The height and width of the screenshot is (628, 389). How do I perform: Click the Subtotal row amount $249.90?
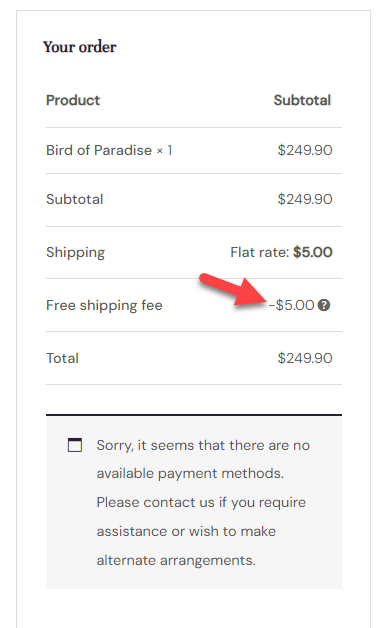pyautogui.click(x=305, y=199)
